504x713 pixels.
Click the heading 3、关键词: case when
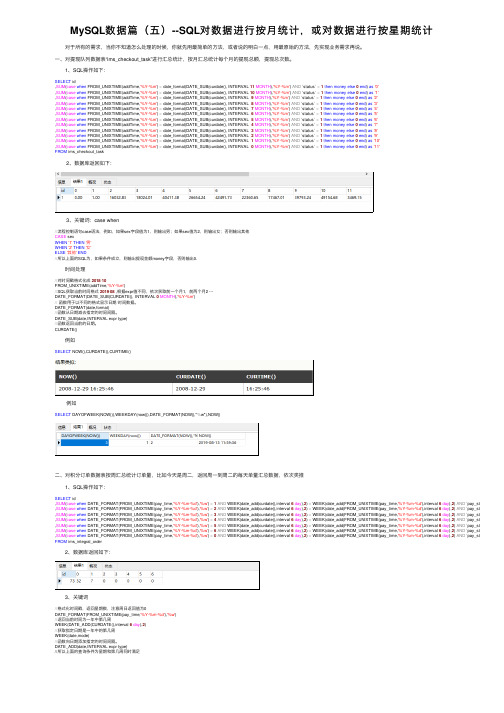pyautogui.click(x=92, y=220)
